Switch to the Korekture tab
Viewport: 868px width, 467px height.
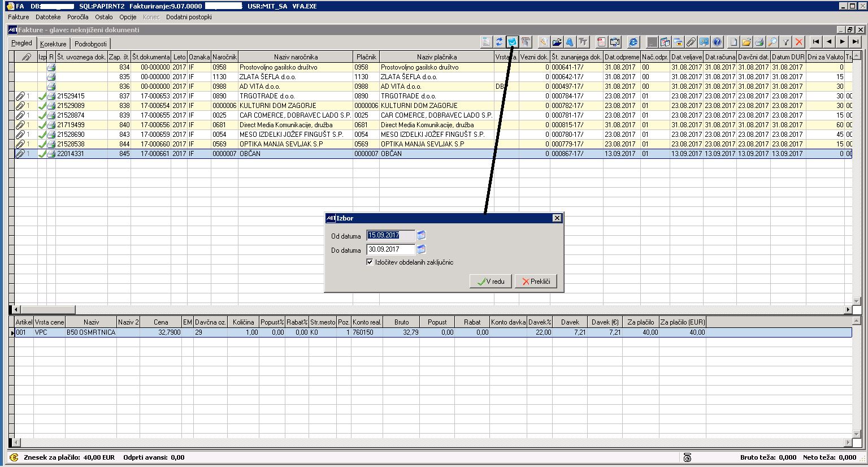[x=53, y=43]
